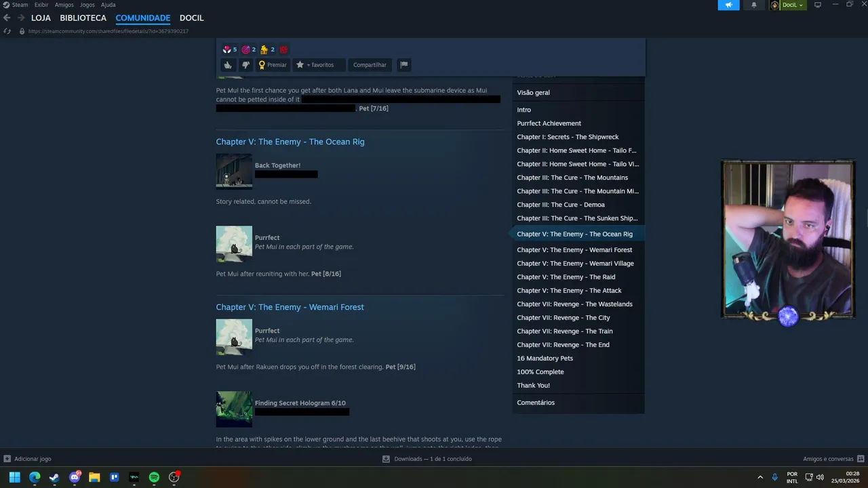Jump to Chapter V: The Enemy - Wemari Village
Viewport: 868px width, 488px height.
click(x=575, y=264)
